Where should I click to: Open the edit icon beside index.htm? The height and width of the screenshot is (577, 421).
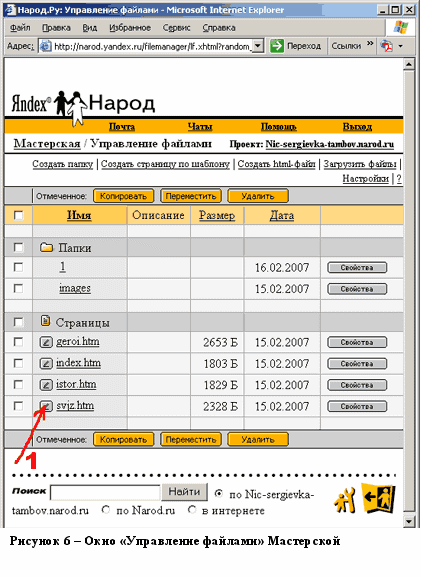(x=46, y=364)
